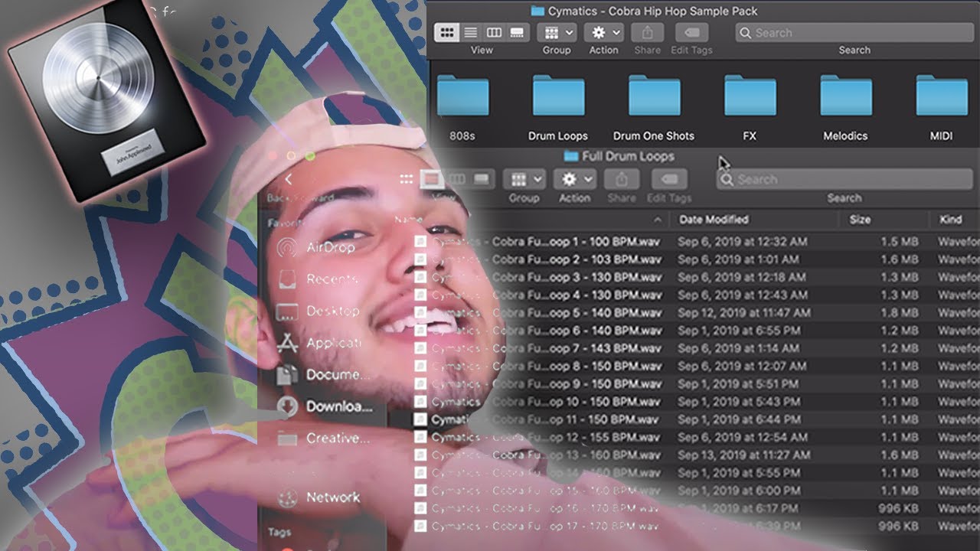Click the Back arrow in Full Drum Loops window
The height and width of the screenshot is (551, 980).
tap(289, 180)
